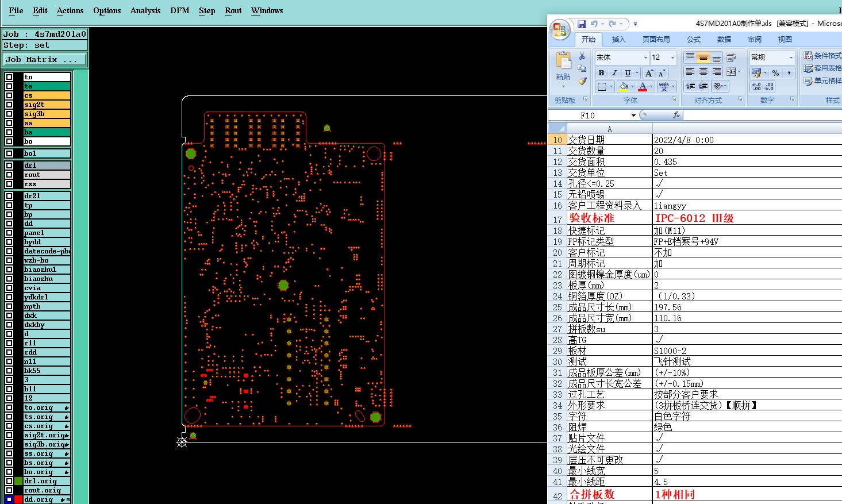Click the wrap text icon in Excel
Viewport: 842px width, 504px height.
coord(731,57)
